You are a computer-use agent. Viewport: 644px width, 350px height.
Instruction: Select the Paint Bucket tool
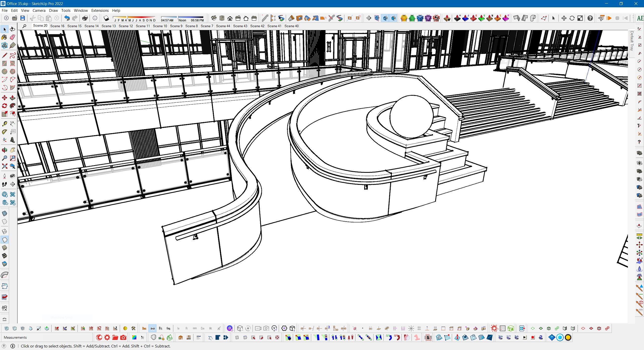pos(4,37)
